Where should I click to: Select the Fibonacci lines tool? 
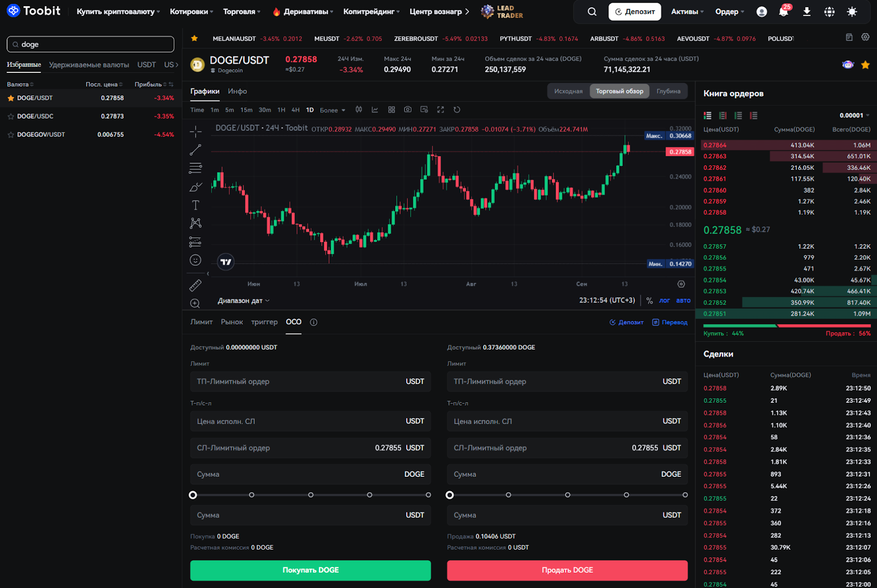click(x=196, y=168)
